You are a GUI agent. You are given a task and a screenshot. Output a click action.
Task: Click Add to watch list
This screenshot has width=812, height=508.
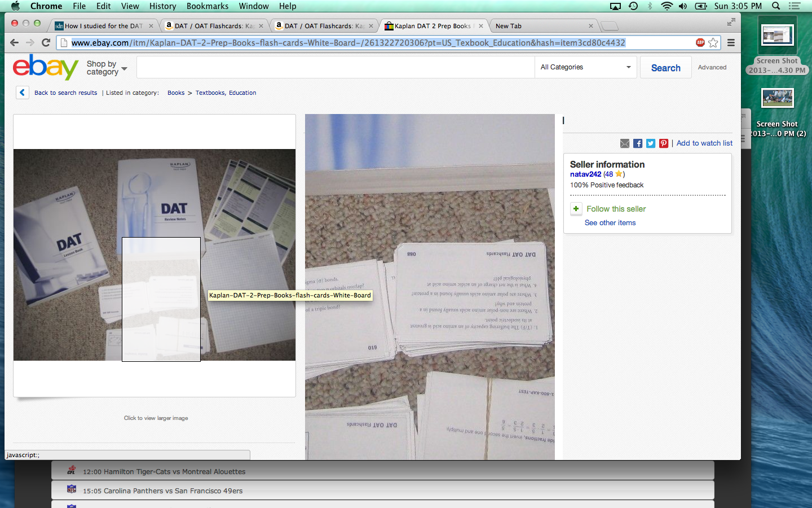704,143
